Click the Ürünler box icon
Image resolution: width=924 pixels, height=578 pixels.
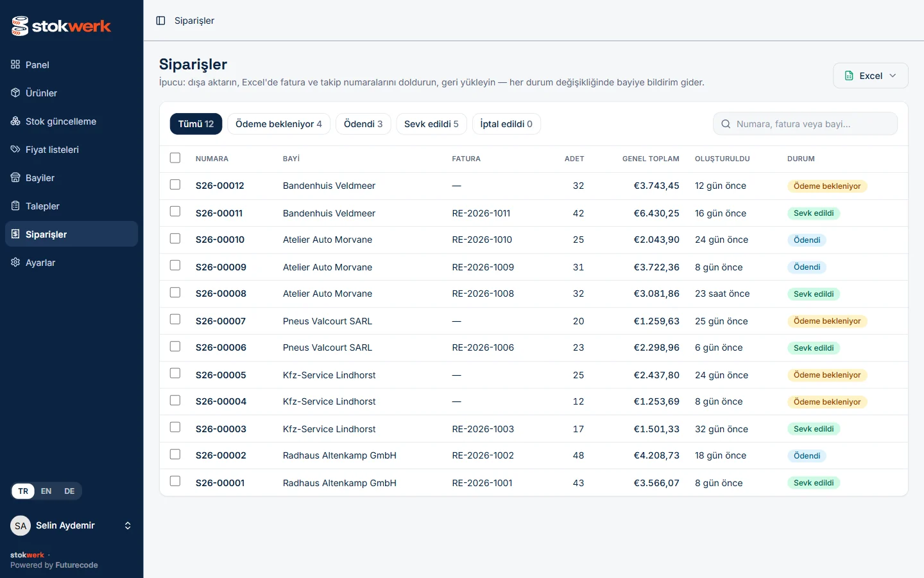click(15, 92)
